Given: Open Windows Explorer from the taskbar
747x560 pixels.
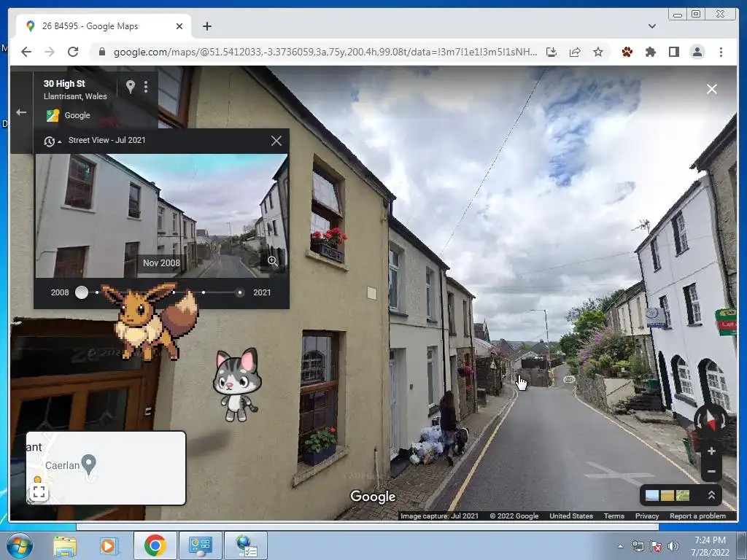Looking at the screenshot, I should [x=65, y=545].
